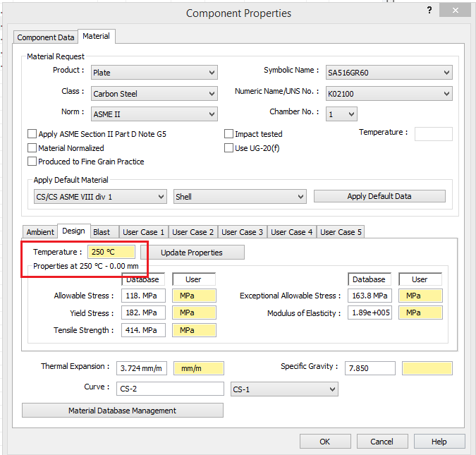Click the impact Temperature input field
Screen dimensions: 476x455
pos(433,134)
